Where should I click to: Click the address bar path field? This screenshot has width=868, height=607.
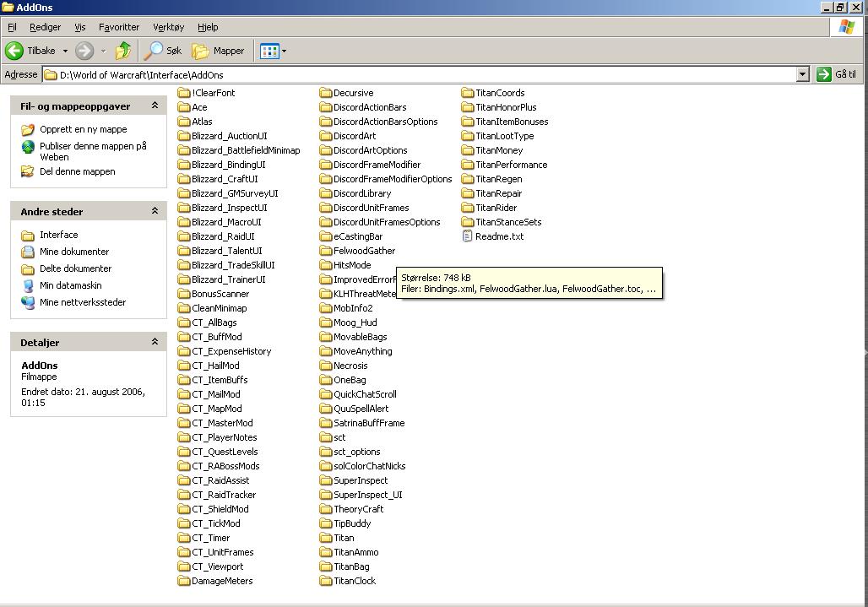(x=420, y=74)
